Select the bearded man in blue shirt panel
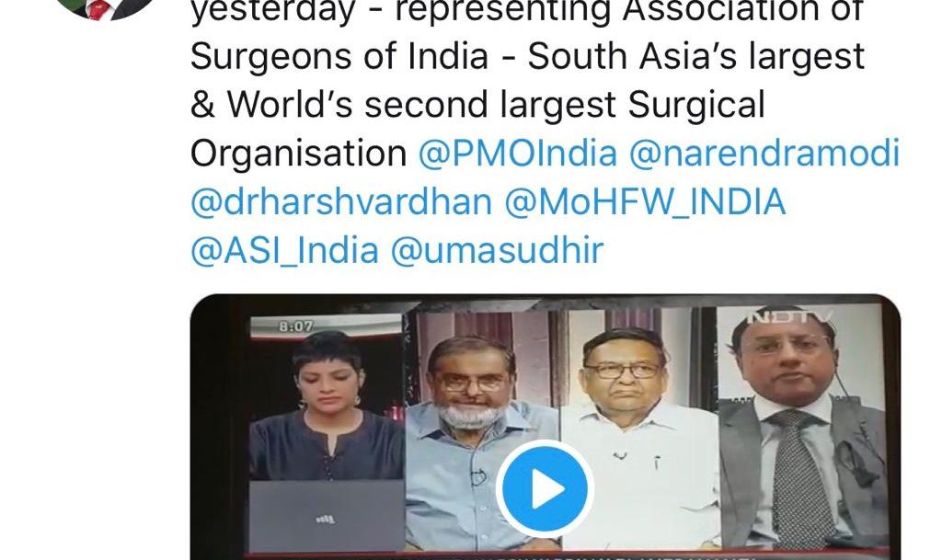942x560 pixels. tap(482, 429)
